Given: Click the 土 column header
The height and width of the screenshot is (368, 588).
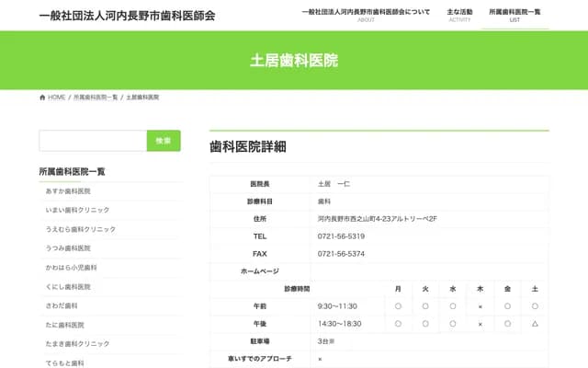Looking at the screenshot, I should click(535, 289).
